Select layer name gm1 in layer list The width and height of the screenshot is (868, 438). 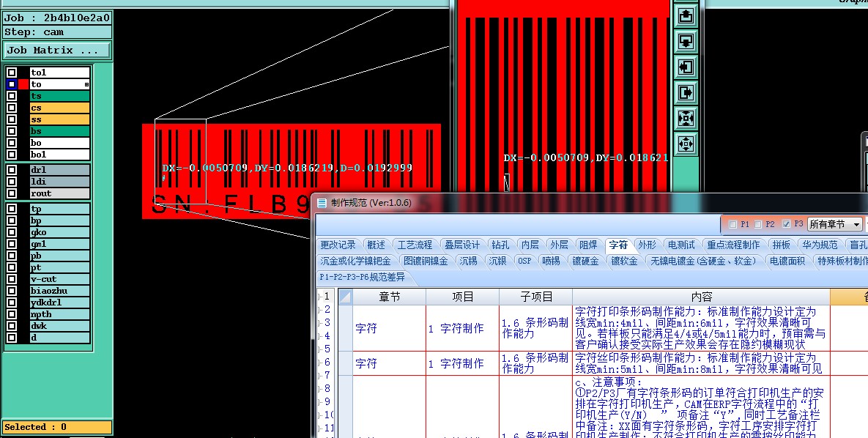pos(60,244)
